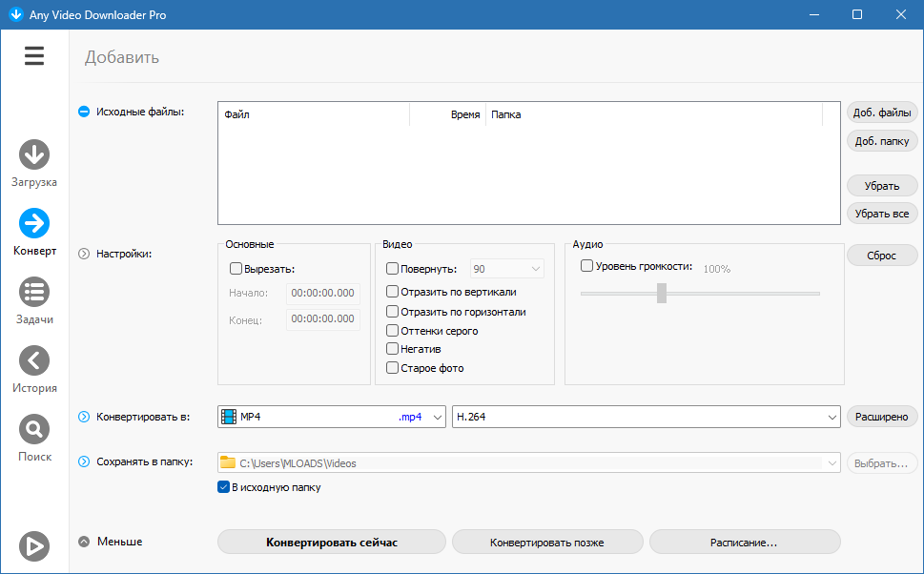The height and width of the screenshot is (574, 924).
Task: Open the История history icon
Action: 34,360
